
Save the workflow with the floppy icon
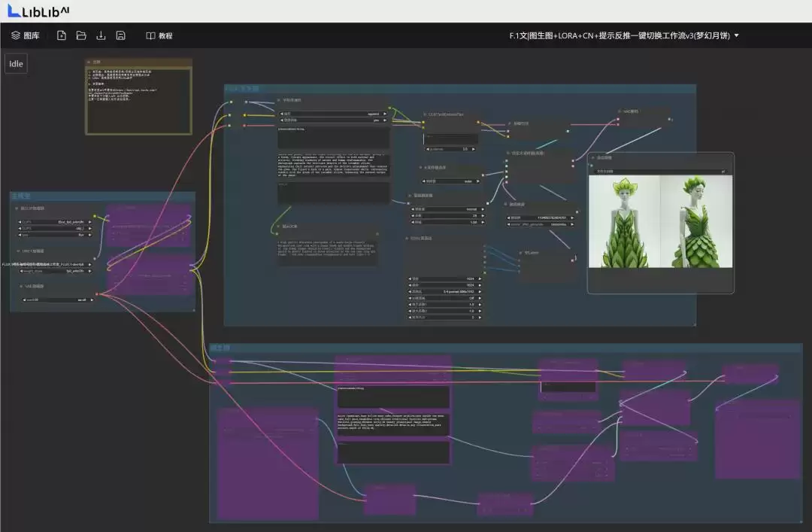(120, 35)
